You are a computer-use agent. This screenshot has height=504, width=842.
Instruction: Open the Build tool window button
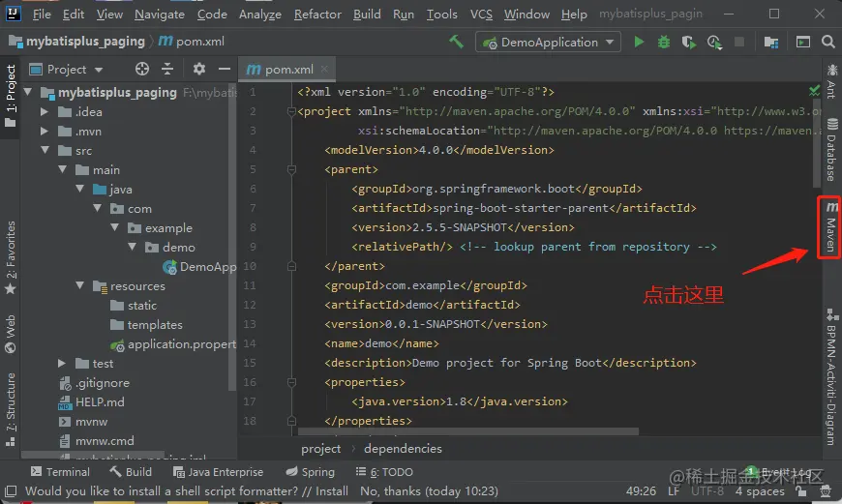[131, 472]
